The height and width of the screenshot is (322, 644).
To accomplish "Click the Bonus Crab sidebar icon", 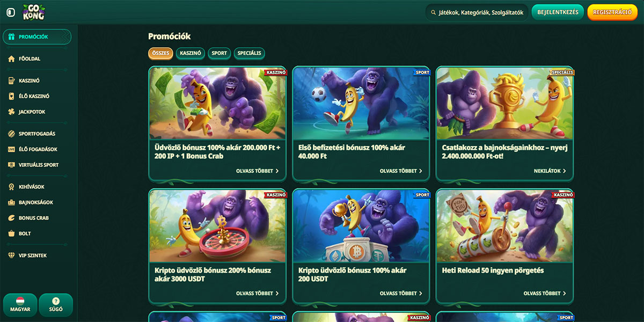I will [11, 218].
